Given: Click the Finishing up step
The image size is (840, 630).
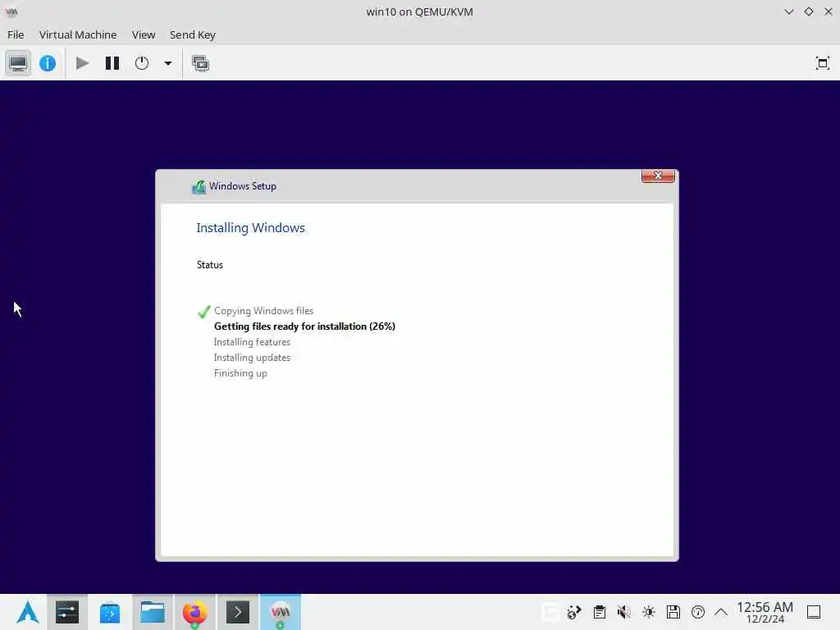Looking at the screenshot, I should click(x=240, y=373).
